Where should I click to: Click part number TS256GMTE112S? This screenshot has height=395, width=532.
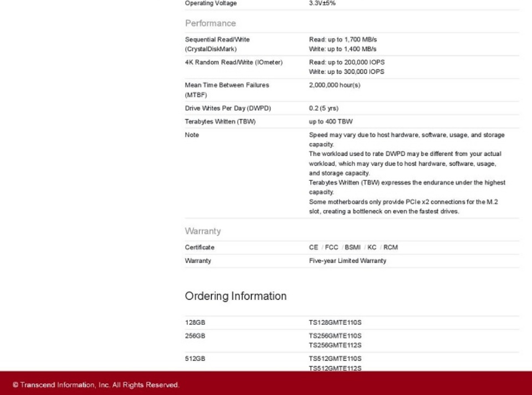click(335, 346)
